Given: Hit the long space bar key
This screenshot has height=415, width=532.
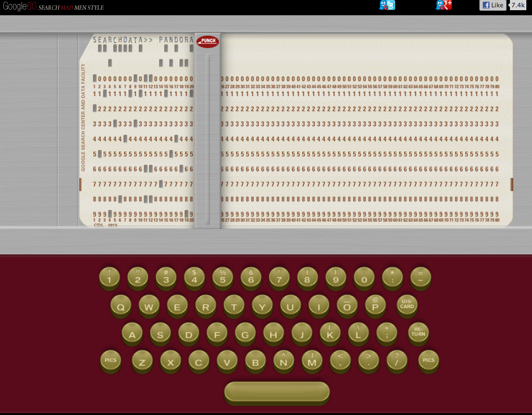Looking at the screenshot, I should (277, 392).
